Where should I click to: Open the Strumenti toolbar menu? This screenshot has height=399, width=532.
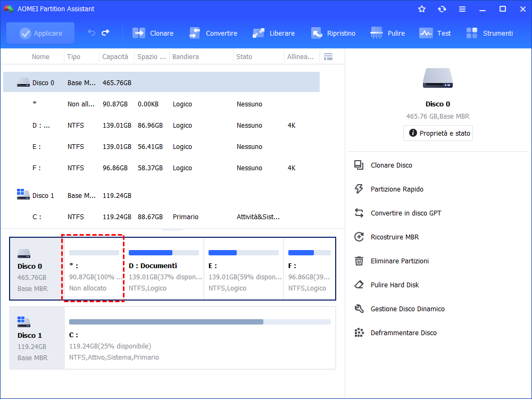point(489,33)
